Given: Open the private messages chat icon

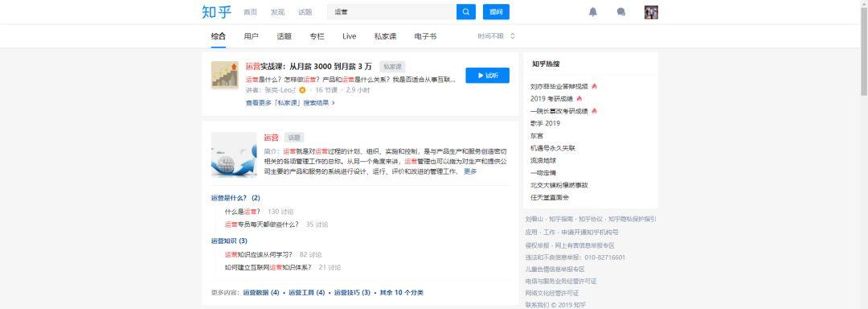Looking at the screenshot, I should (x=621, y=12).
